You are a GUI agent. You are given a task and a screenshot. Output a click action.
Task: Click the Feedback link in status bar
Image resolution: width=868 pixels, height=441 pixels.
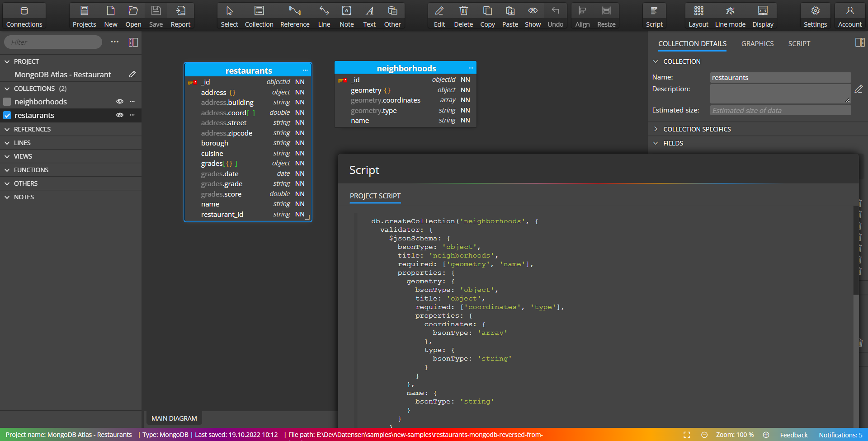pyautogui.click(x=793, y=435)
